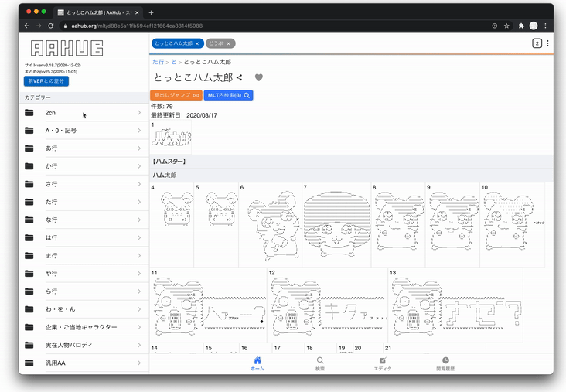Follow the と breadcrumb link
This screenshot has height=392, width=566.
(174, 62)
